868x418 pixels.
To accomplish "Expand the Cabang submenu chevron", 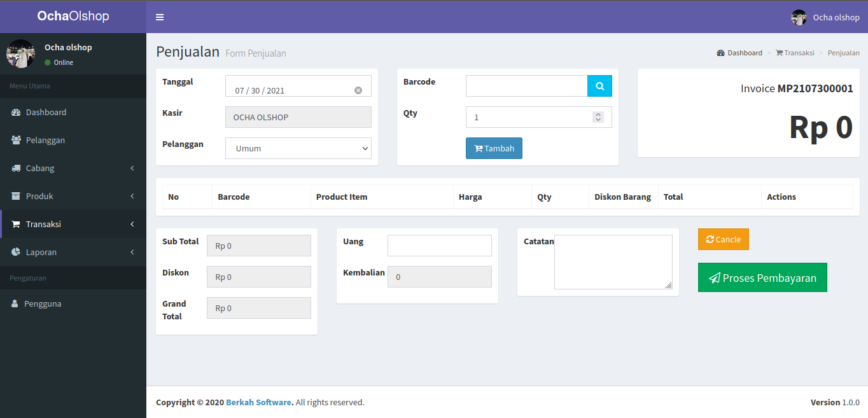I will click(132, 169).
